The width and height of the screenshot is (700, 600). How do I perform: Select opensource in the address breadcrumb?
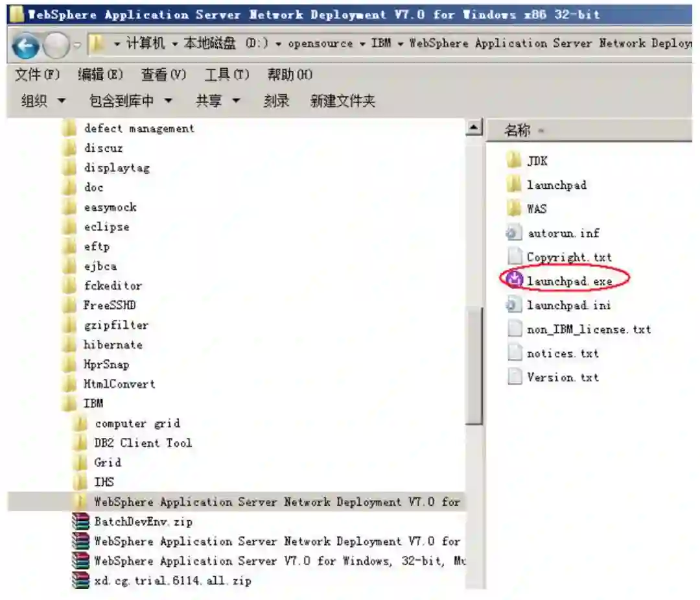320,43
